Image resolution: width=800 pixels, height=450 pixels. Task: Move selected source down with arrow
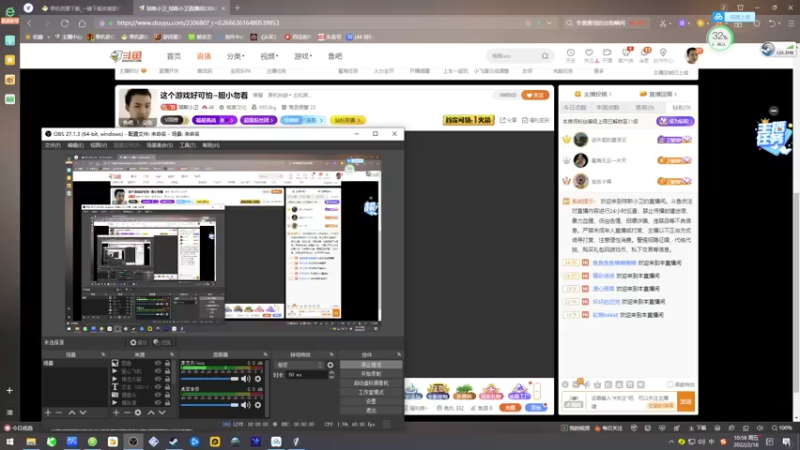pos(162,412)
